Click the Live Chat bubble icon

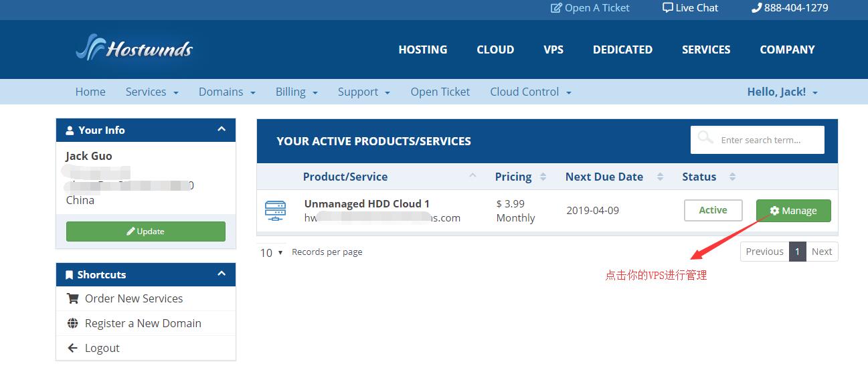pos(667,8)
